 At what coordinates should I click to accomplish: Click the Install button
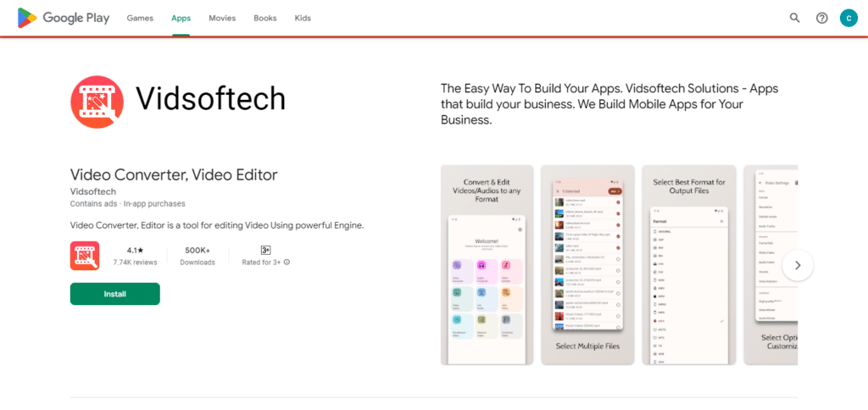pos(115,294)
